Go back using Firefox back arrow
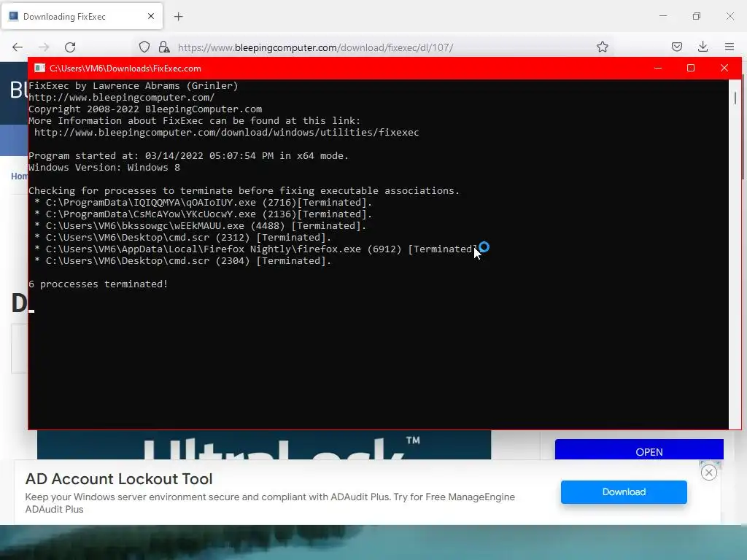Image resolution: width=747 pixels, height=560 pixels. coord(18,47)
